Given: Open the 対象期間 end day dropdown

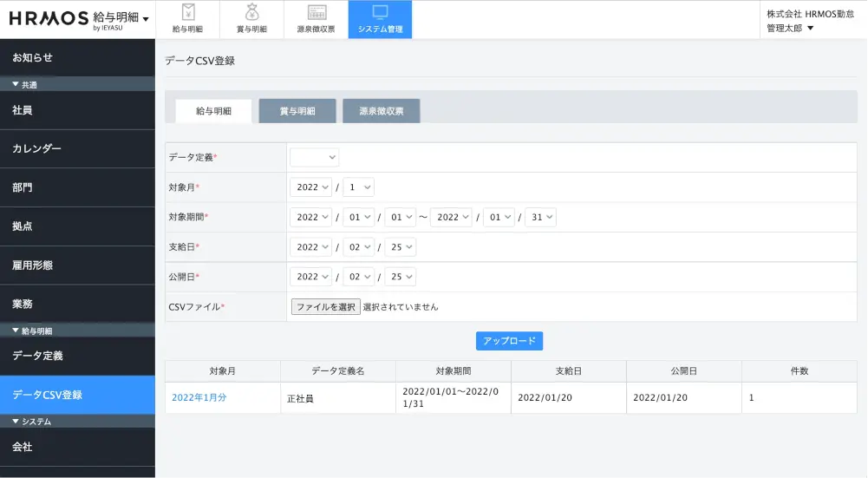Looking at the screenshot, I should (x=541, y=217).
